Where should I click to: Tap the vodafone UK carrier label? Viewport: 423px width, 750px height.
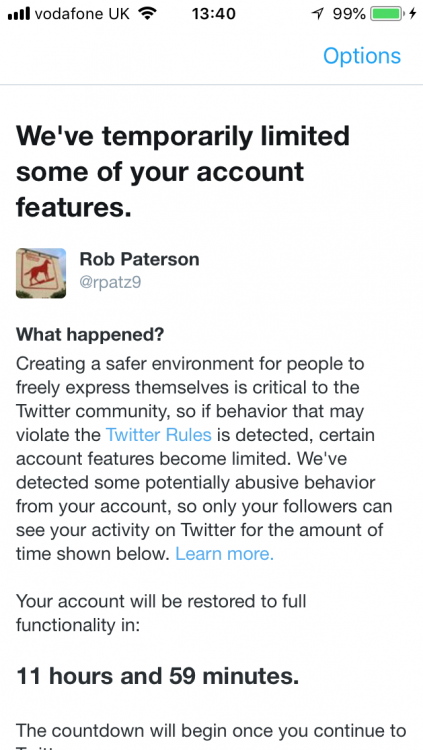(x=82, y=14)
